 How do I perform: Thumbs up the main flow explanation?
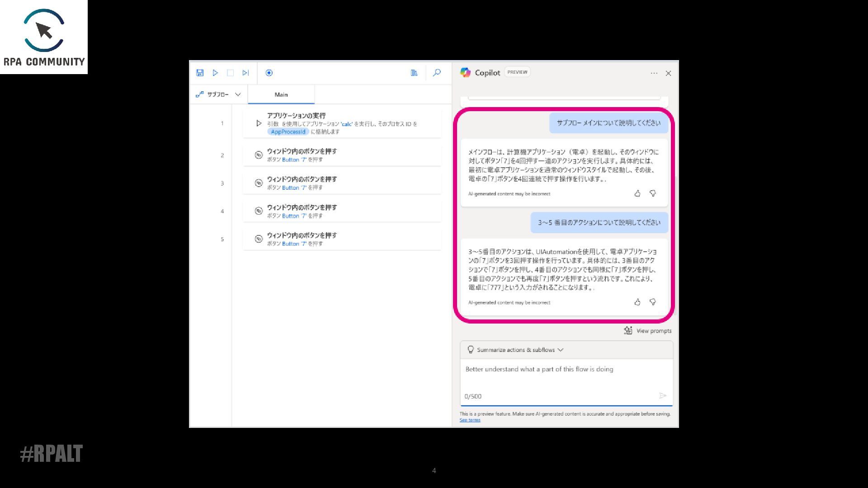(x=637, y=193)
